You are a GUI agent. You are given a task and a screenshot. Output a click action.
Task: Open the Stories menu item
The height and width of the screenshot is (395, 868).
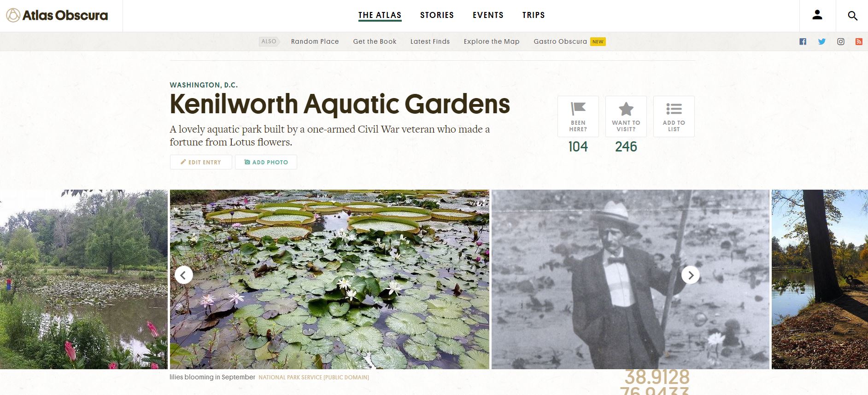pos(437,15)
